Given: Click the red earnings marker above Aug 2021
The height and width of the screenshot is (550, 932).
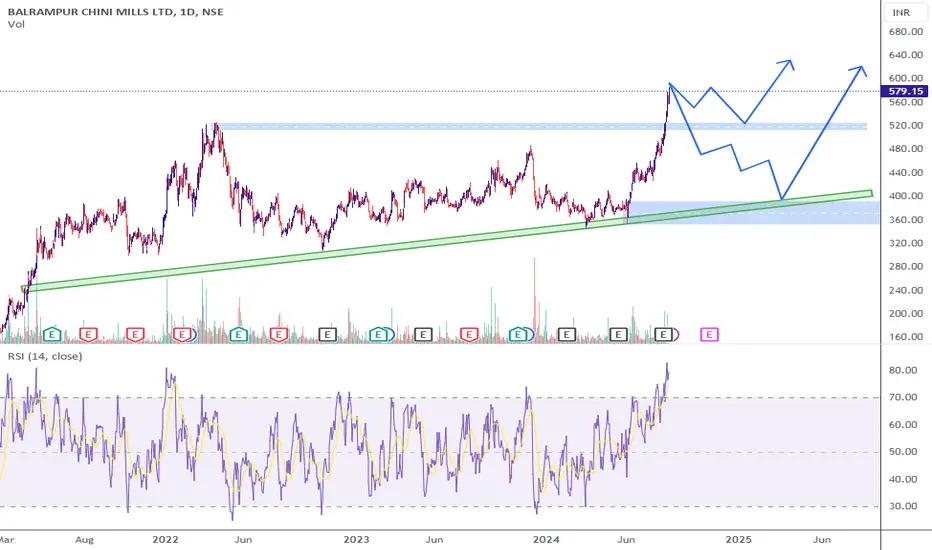Looking at the screenshot, I should (x=88, y=335).
